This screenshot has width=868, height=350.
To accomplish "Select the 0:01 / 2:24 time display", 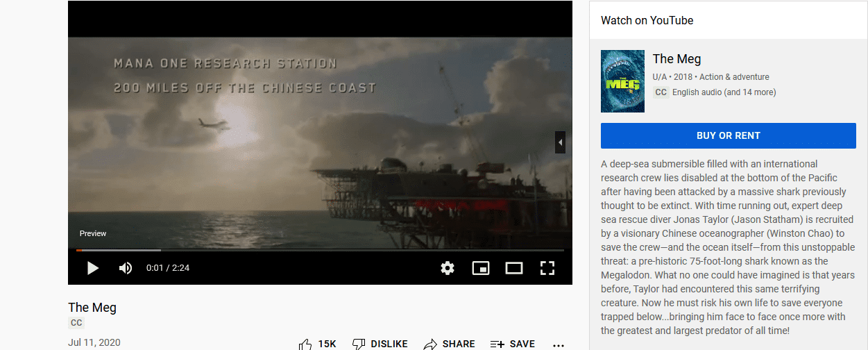I will (x=168, y=268).
